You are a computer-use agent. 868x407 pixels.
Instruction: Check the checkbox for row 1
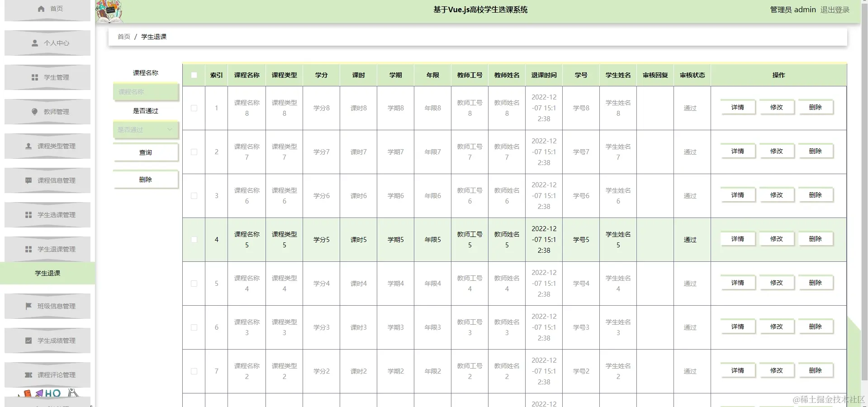tap(194, 108)
